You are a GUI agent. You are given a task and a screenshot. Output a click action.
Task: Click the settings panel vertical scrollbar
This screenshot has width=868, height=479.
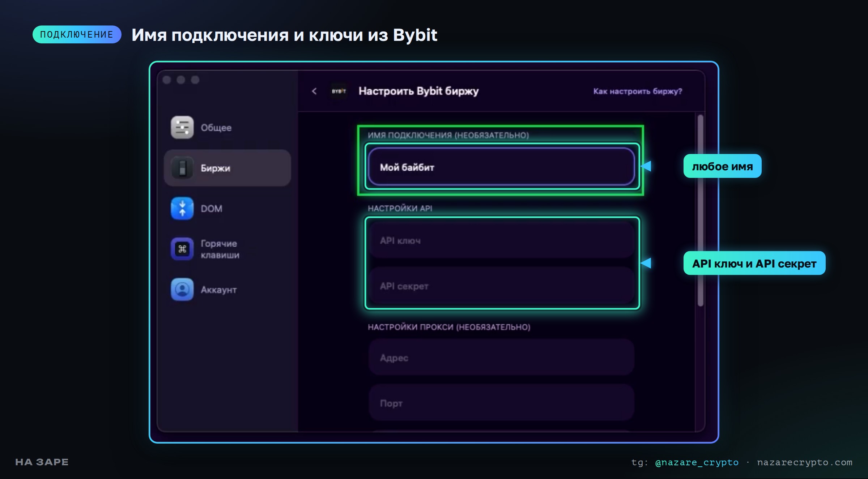pos(700,210)
